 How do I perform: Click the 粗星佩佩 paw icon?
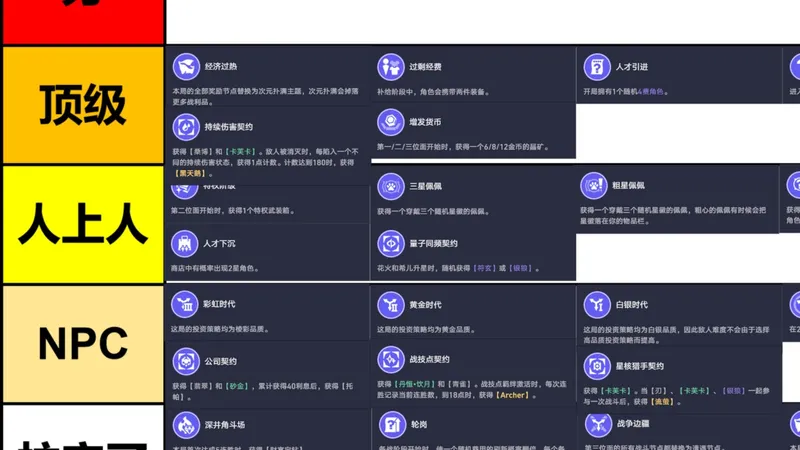pos(593,185)
